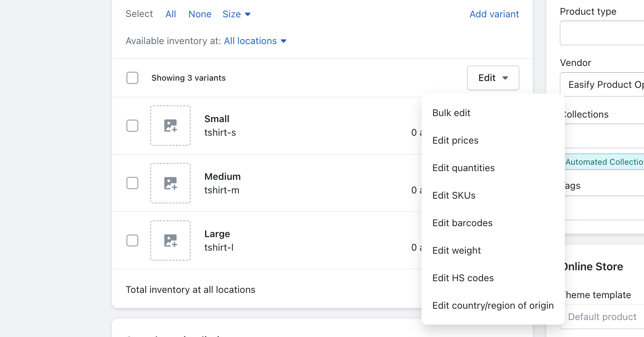Add image to the Medium variant
644x337 pixels.
[170, 183]
